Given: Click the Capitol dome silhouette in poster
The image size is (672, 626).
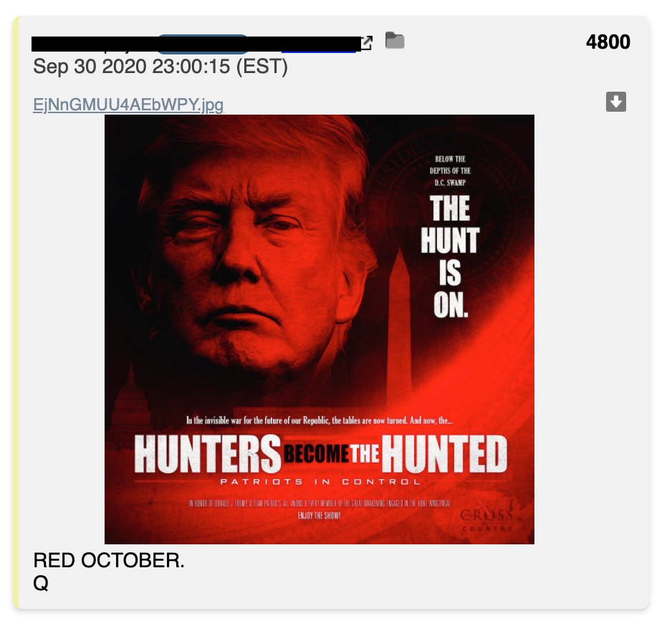Looking at the screenshot, I should point(130,407).
